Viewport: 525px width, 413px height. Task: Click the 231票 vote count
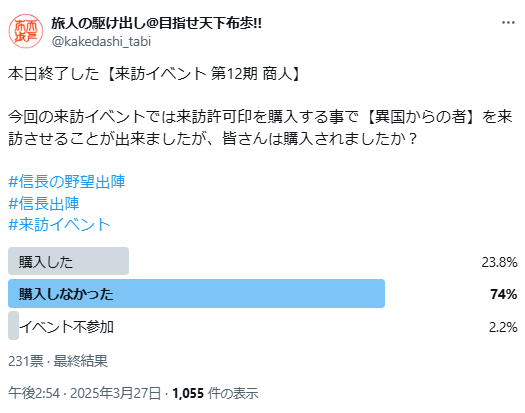click(x=25, y=361)
